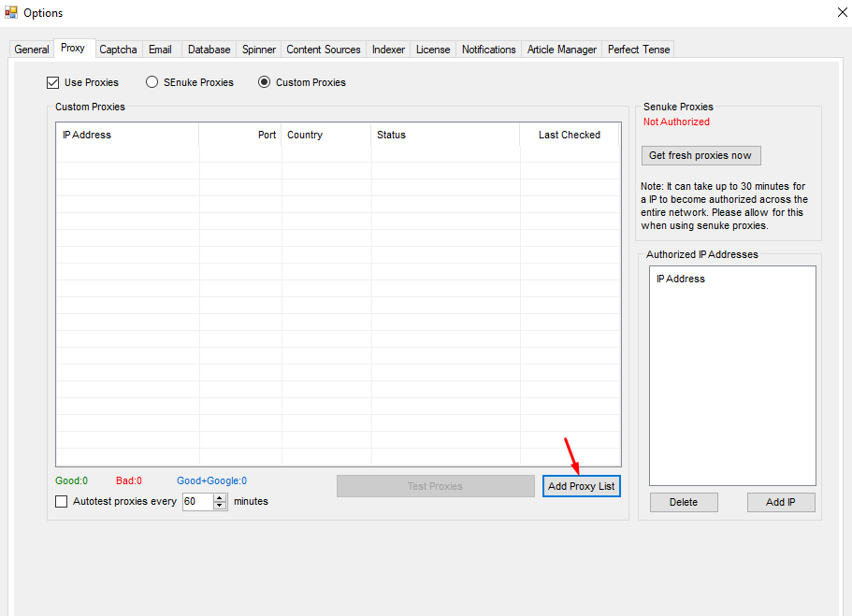The width and height of the screenshot is (852, 616).
Task: Decrease autotest minutes with down arrow
Action: coord(220,506)
